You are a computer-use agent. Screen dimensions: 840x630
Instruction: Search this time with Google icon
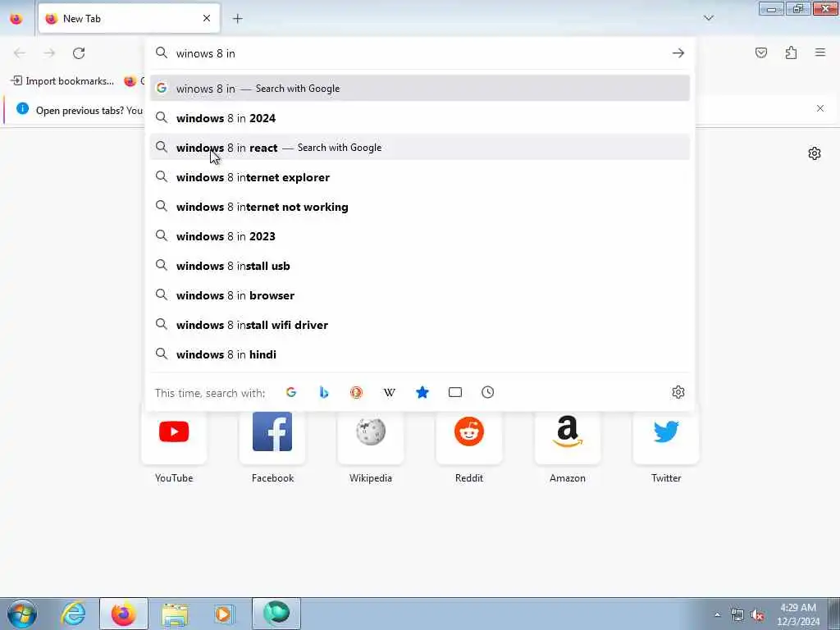tap(291, 392)
